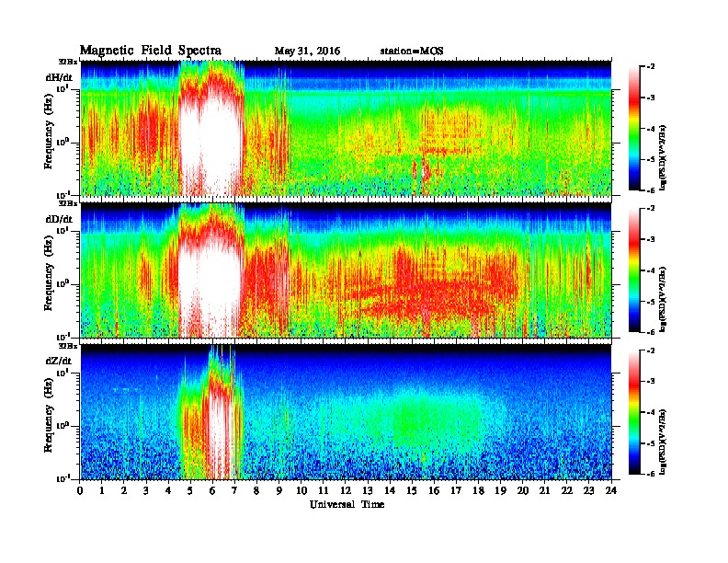Click the dD/dt panel label

click(x=59, y=219)
